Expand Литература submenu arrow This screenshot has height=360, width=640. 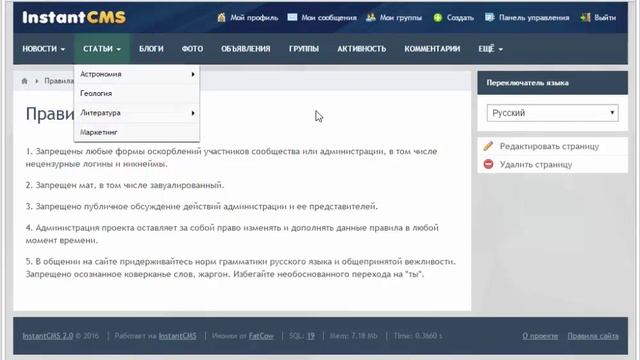coord(193,113)
